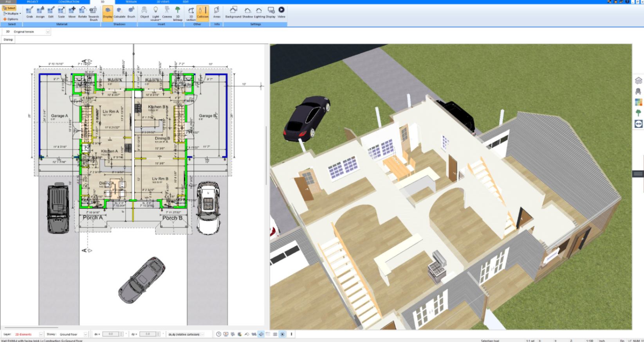Open Background settings
The width and height of the screenshot is (644, 342).
pos(233,13)
